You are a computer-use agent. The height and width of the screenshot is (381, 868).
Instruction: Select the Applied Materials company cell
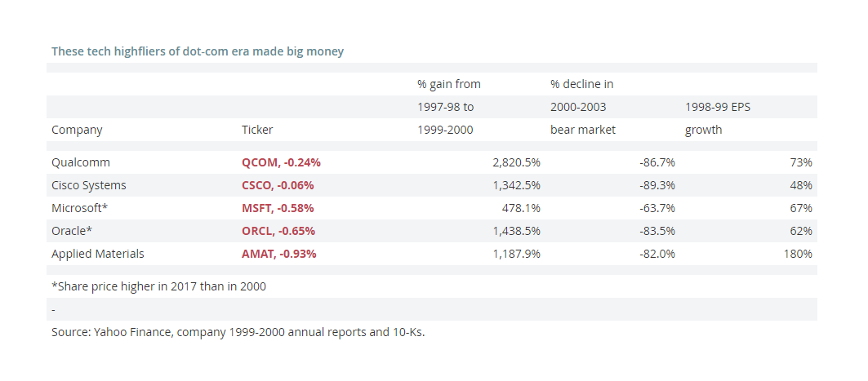click(98, 254)
